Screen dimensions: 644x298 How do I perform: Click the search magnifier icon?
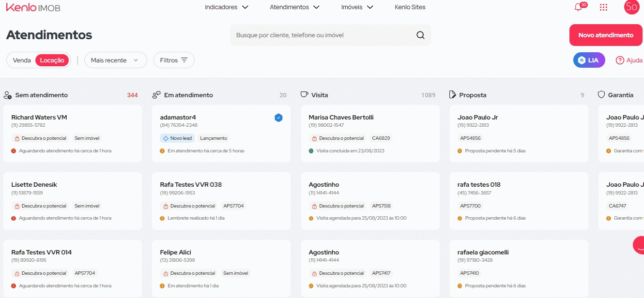pos(420,35)
